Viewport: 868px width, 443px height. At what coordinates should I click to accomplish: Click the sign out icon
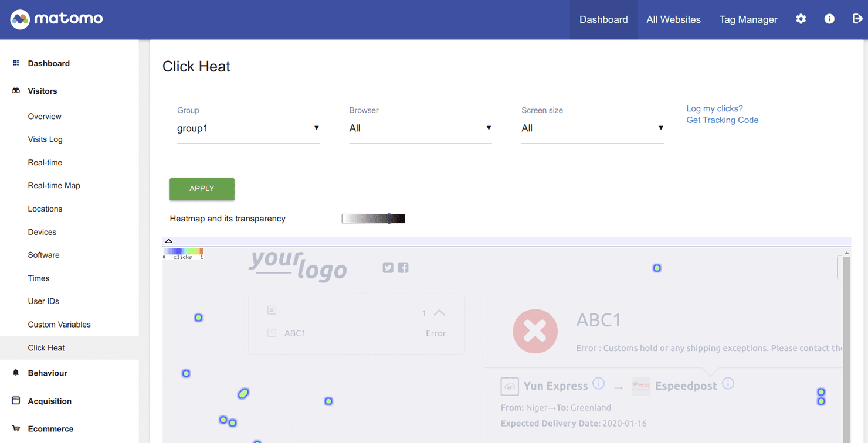point(857,19)
